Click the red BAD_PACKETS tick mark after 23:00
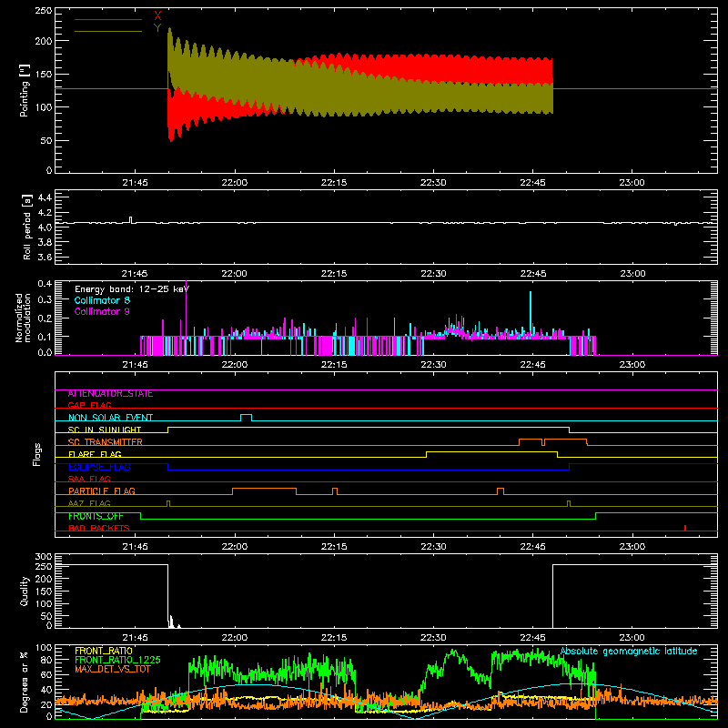This screenshot has height=728, width=728. [x=685, y=528]
